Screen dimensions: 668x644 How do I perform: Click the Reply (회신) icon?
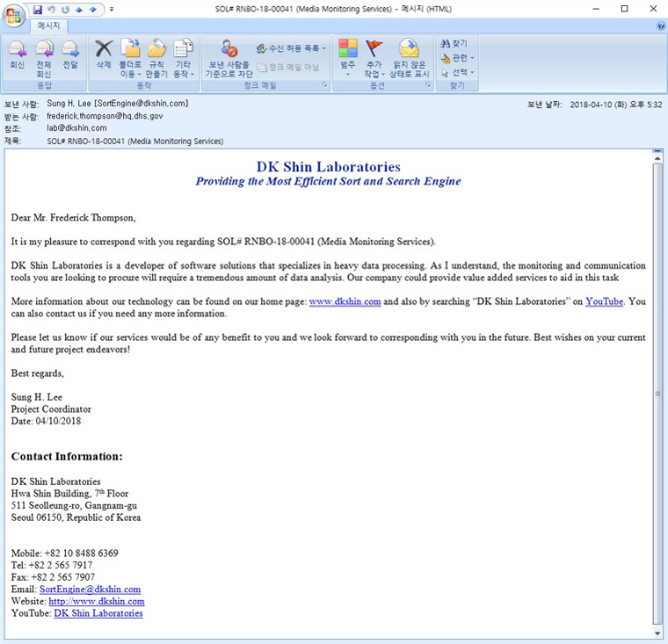point(17,54)
